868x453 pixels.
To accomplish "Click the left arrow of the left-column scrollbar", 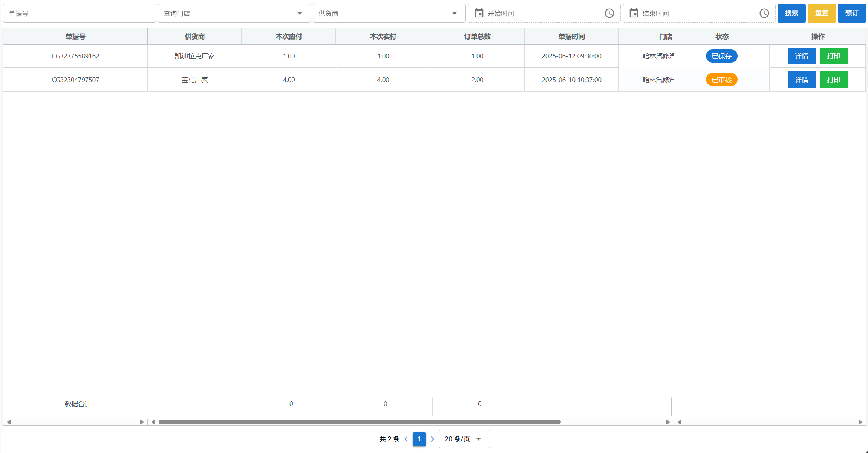I will [x=9, y=422].
